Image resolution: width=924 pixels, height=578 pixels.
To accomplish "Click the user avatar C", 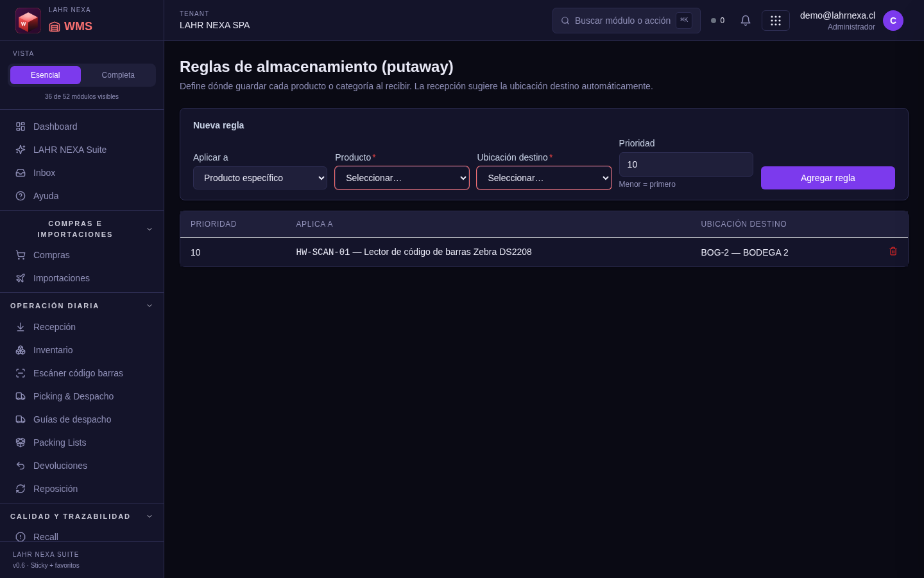I will [x=893, y=21].
